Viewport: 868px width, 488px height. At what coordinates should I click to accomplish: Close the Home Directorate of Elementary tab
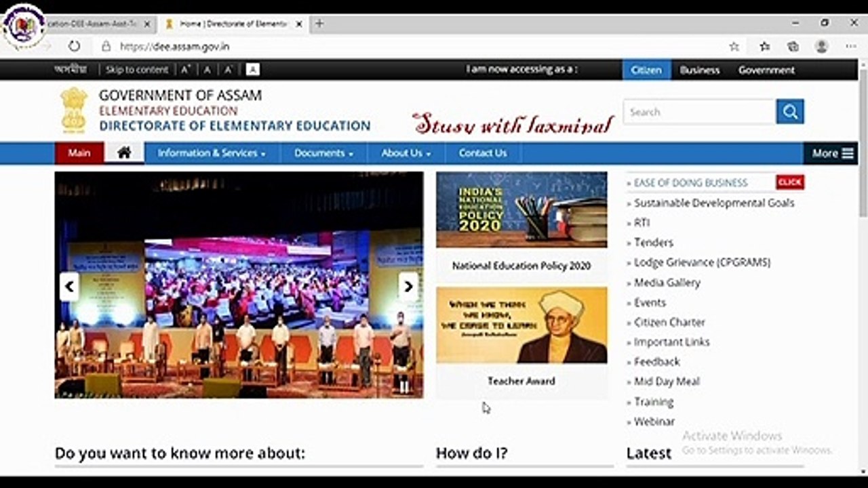click(299, 24)
